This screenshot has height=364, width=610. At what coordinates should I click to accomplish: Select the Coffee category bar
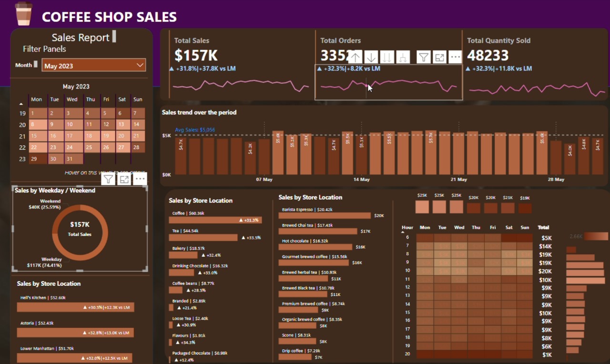(215, 220)
